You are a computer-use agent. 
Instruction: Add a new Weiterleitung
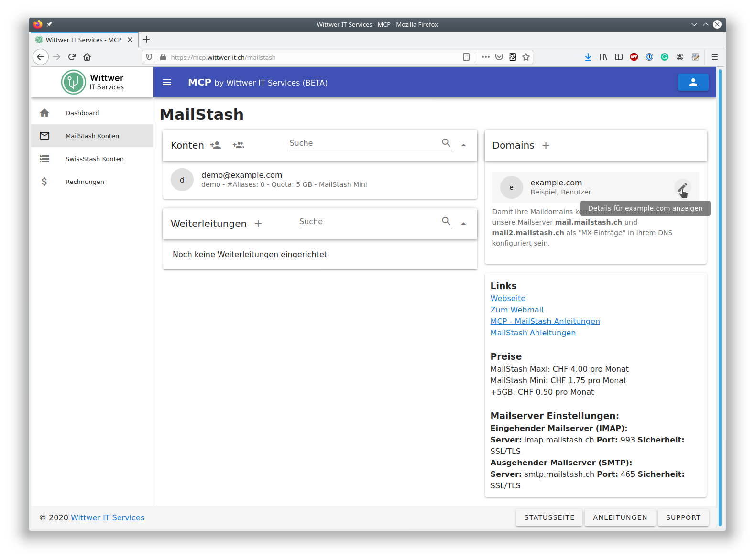(x=258, y=224)
